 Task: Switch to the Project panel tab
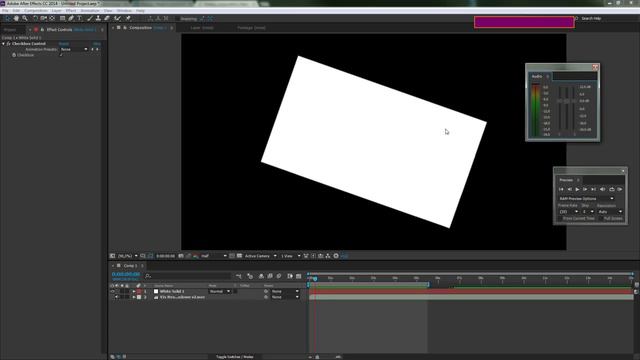click(10, 30)
